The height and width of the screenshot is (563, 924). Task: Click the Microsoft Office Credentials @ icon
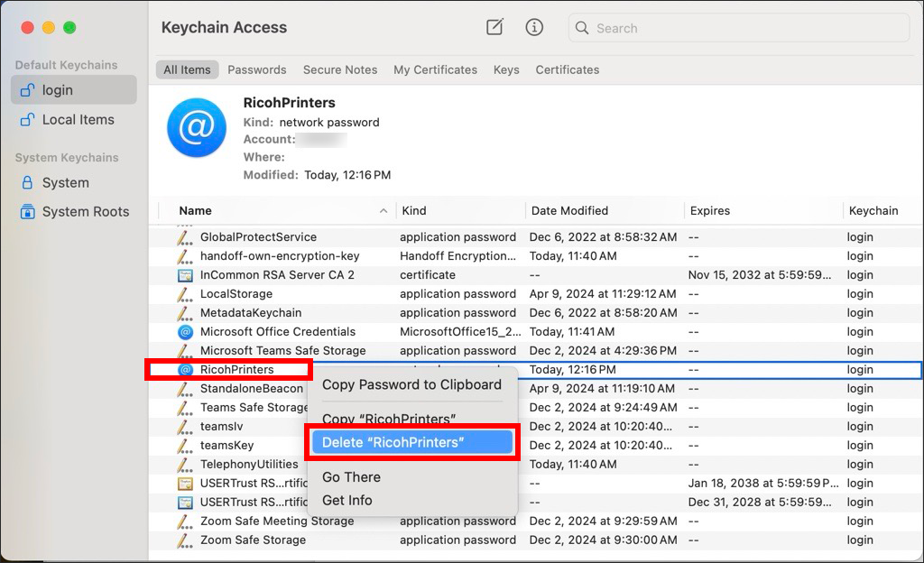click(185, 332)
